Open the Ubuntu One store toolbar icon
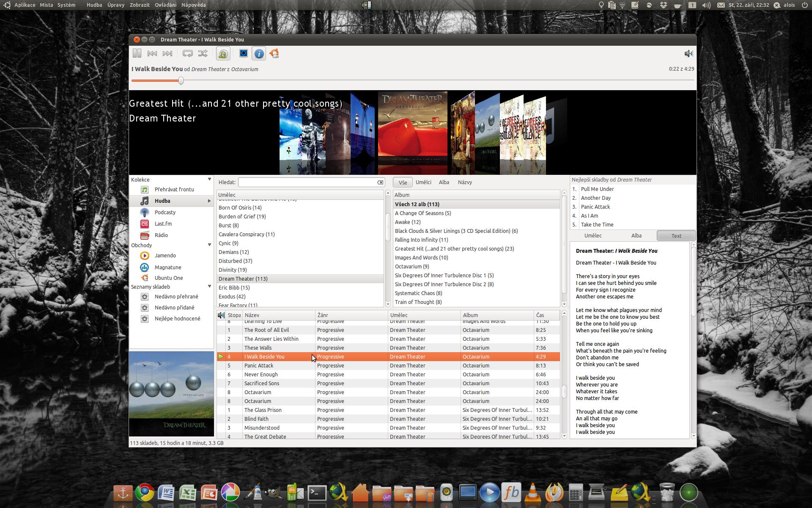 [274, 53]
